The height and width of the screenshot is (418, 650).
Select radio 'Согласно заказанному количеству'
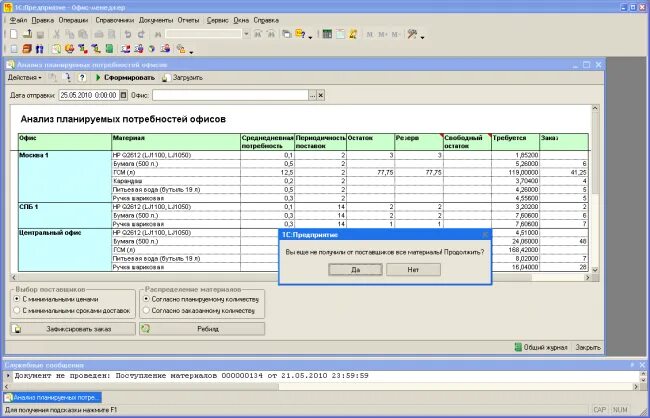[146, 310]
